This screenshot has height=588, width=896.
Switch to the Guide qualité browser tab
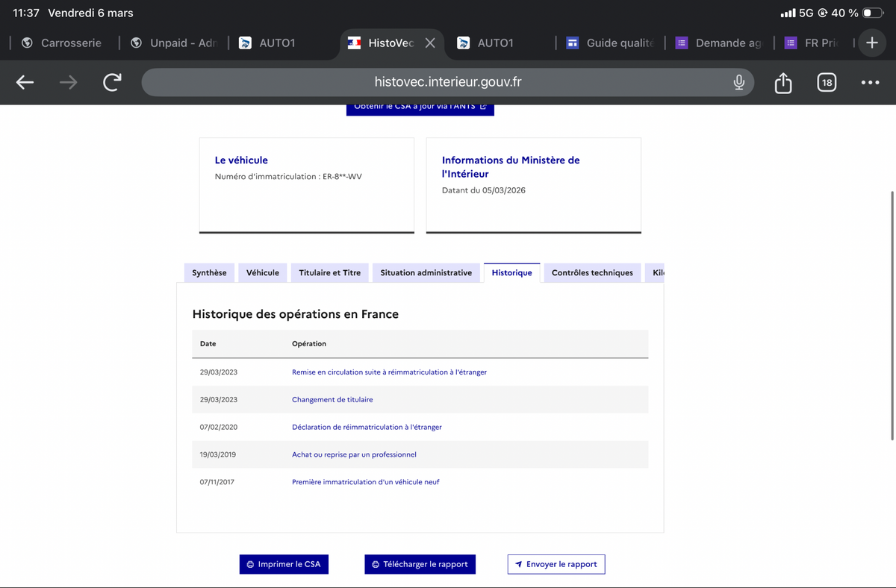coord(609,43)
